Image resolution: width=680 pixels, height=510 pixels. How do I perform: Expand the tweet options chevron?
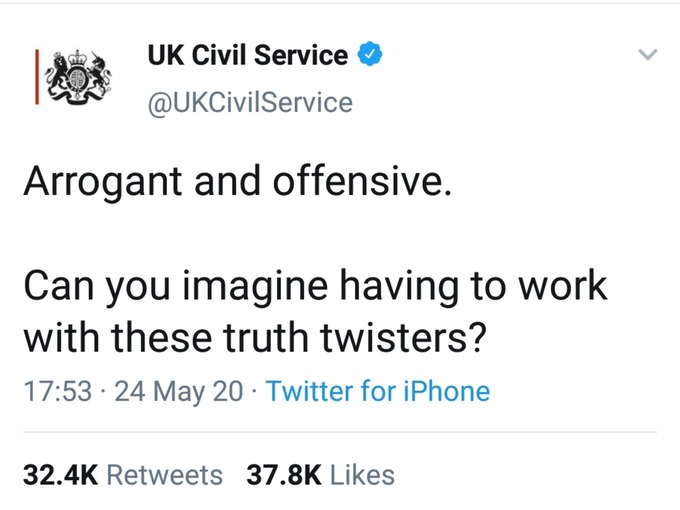[x=647, y=54]
